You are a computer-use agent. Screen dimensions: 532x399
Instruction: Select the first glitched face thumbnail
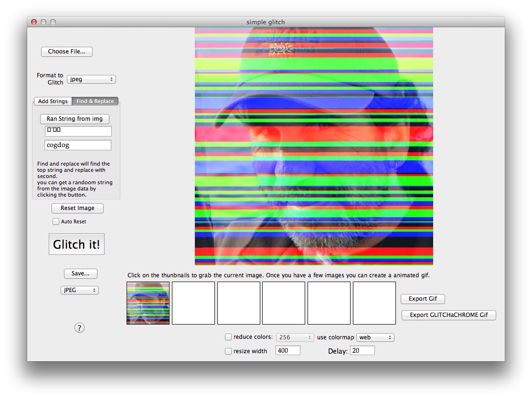(x=148, y=303)
